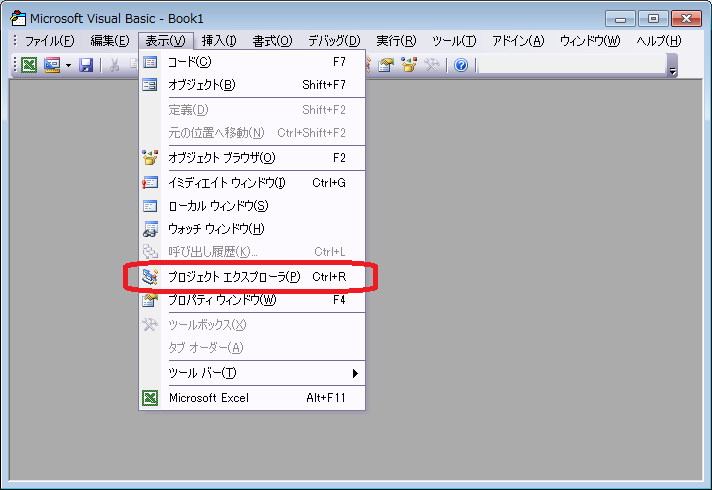Open the 編集(E) menu
This screenshot has width=712, height=490.
(x=109, y=41)
